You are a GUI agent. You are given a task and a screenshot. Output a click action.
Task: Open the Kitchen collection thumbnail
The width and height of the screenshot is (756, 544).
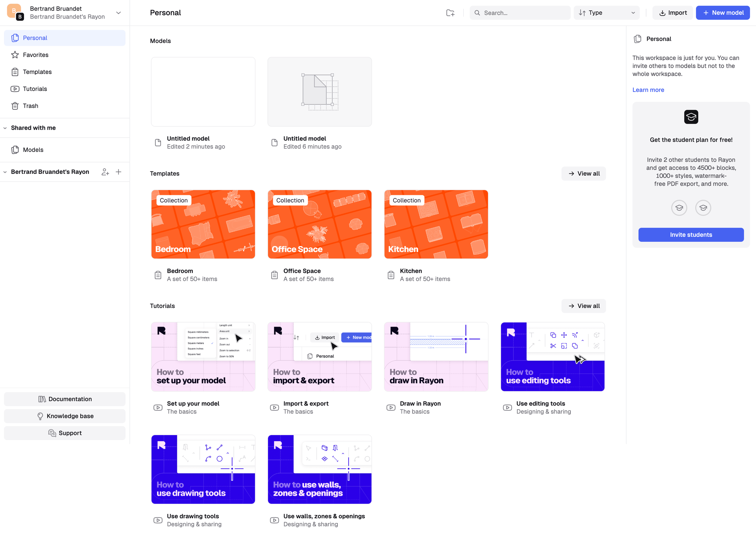click(x=436, y=224)
